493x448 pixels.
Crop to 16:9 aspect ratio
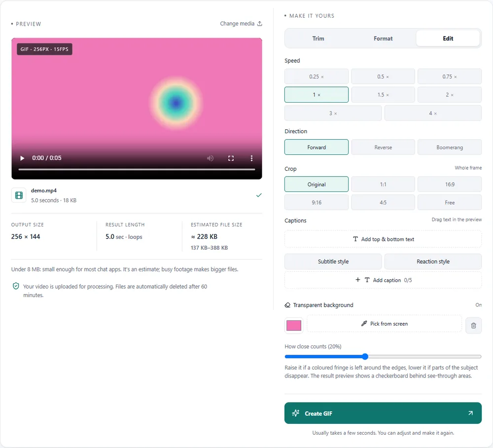(450, 185)
